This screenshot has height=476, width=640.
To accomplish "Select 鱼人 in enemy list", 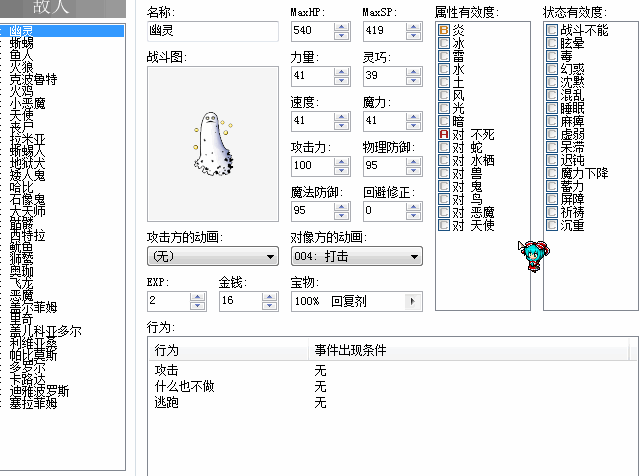I will tap(21, 55).
